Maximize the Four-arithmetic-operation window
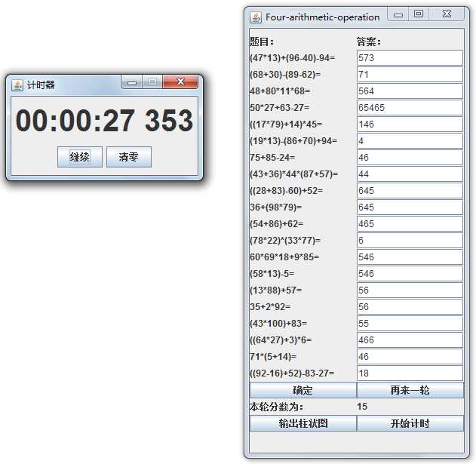 click(x=419, y=14)
